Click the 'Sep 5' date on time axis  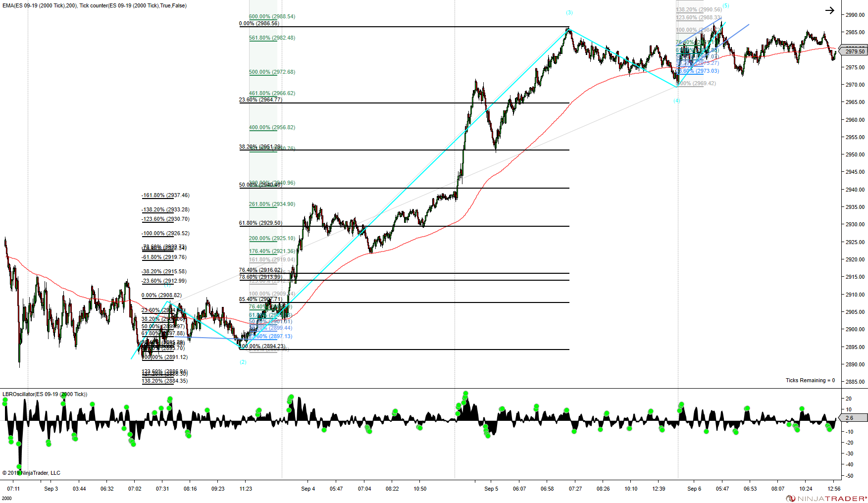coord(491,489)
